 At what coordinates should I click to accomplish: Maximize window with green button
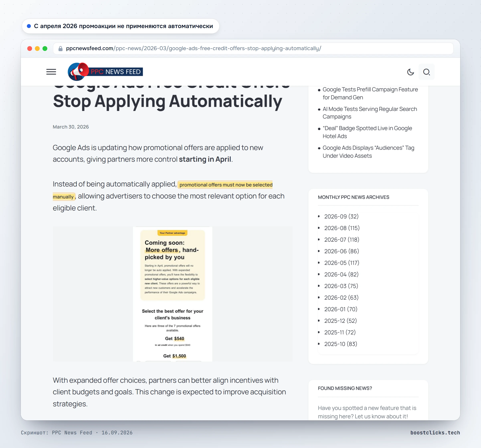click(45, 49)
